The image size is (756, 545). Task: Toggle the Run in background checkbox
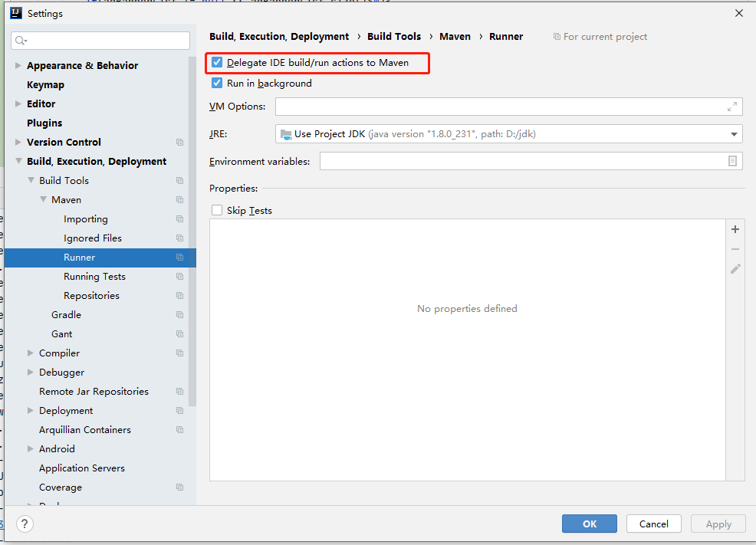click(x=217, y=83)
